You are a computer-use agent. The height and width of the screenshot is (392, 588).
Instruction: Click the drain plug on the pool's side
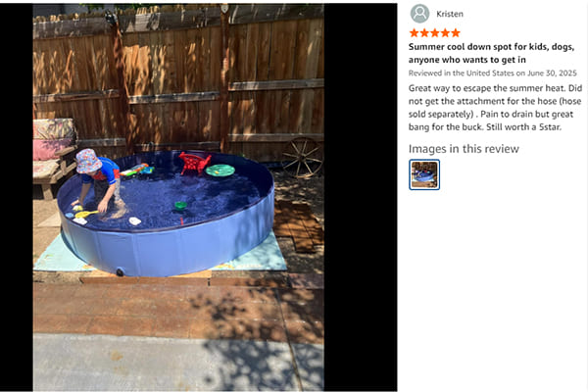[x=120, y=272]
